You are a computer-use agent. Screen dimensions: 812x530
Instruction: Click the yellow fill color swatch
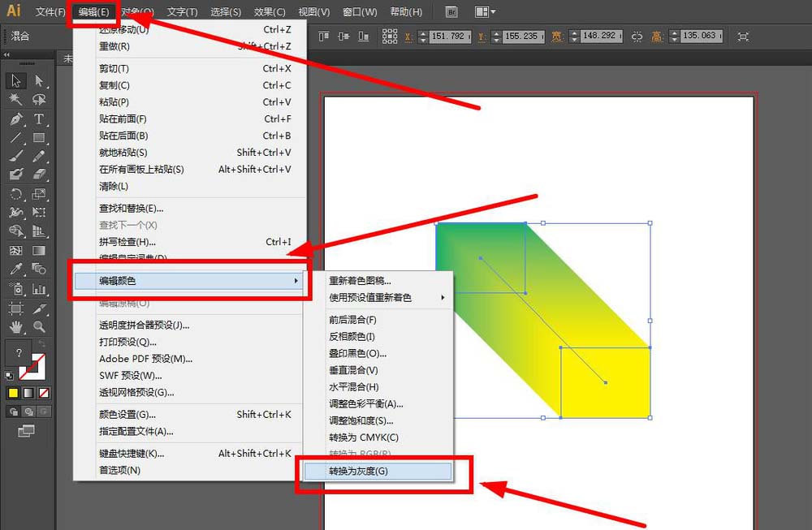[11, 393]
